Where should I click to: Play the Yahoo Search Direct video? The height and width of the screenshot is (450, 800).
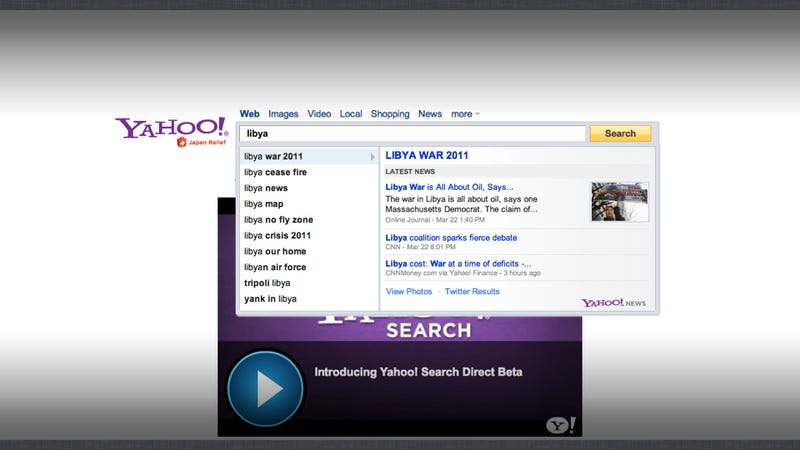pyautogui.click(x=265, y=389)
